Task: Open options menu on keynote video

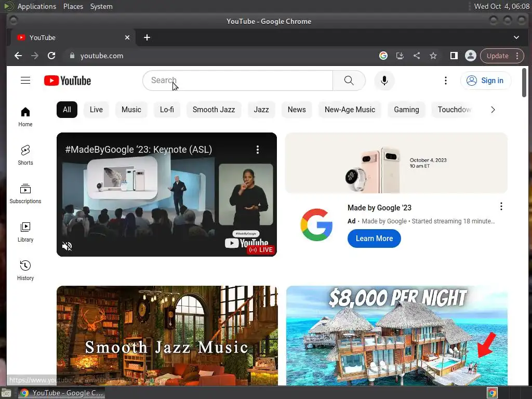Action: point(258,150)
